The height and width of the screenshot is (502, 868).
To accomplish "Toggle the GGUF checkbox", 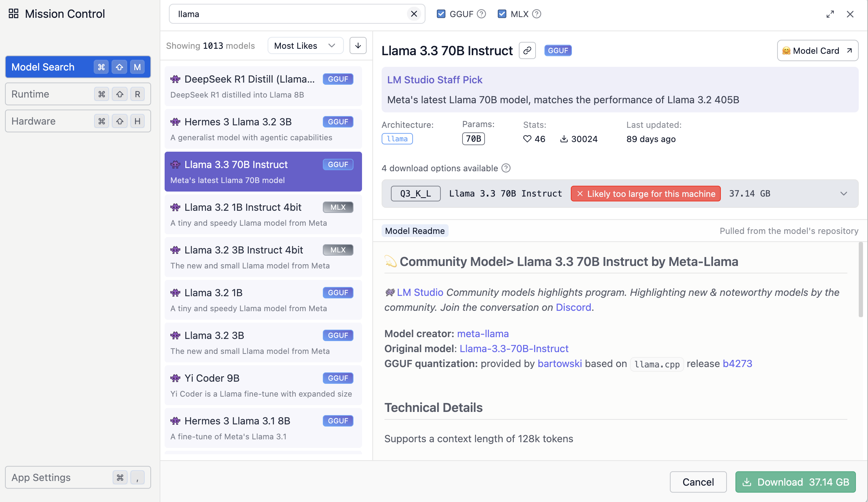I will (441, 14).
